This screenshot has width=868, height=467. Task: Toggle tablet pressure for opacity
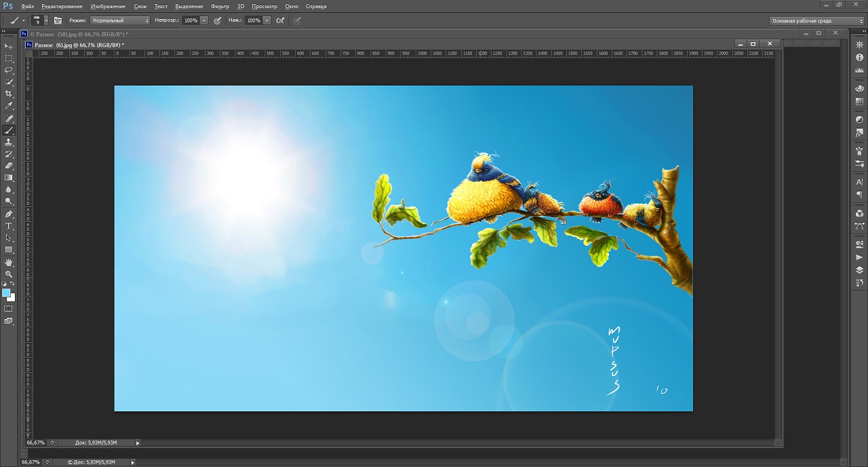(218, 20)
